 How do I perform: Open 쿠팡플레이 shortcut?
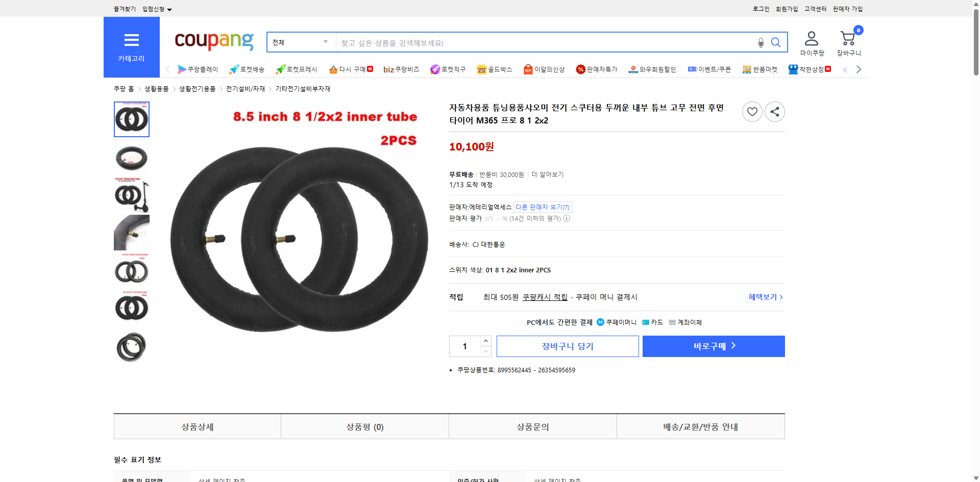[x=198, y=69]
